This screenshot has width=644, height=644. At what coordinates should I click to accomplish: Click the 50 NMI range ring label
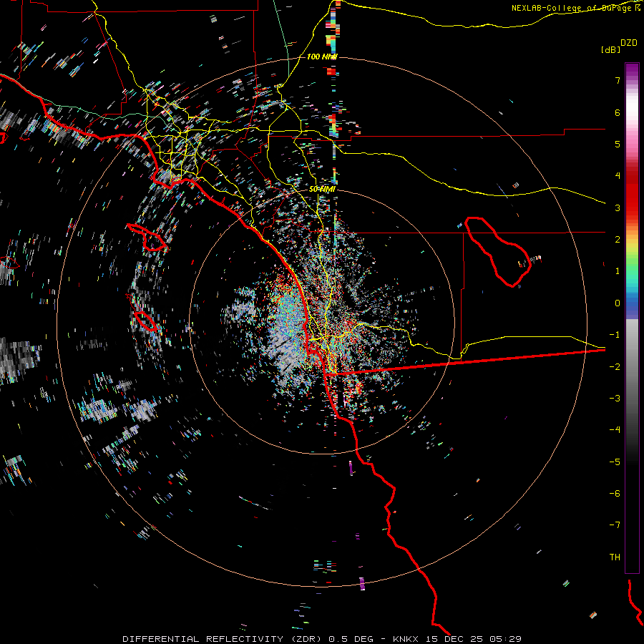[x=322, y=190]
